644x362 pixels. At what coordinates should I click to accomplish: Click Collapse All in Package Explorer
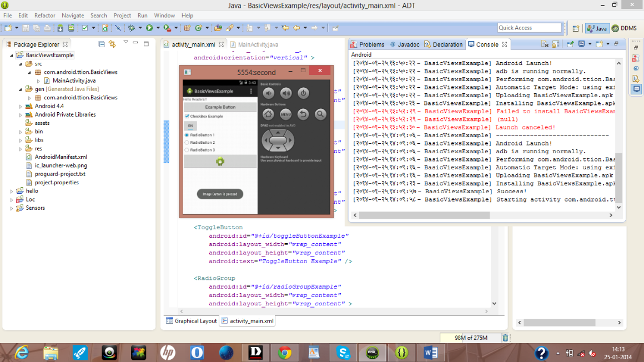[x=102, y=44]
